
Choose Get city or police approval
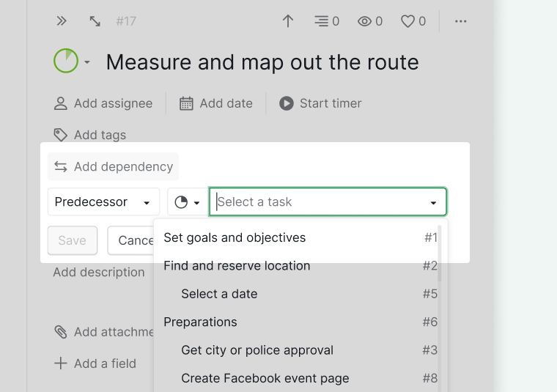(300, 350)
